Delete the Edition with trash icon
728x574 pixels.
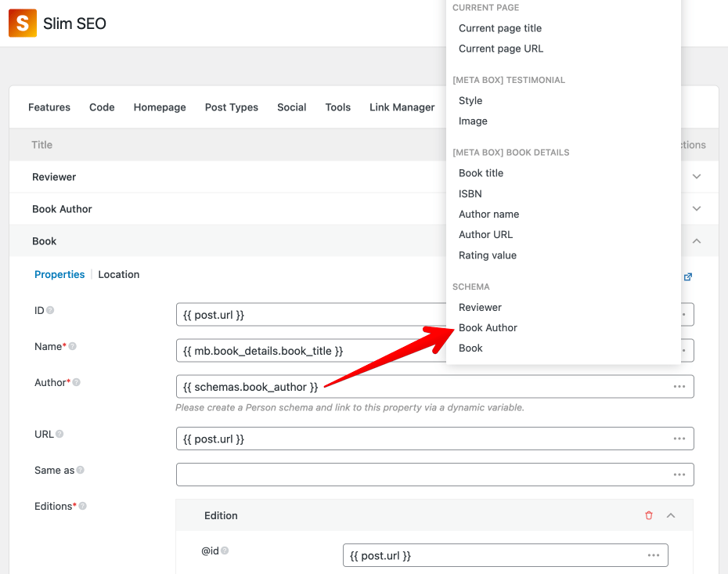coord(649,515)
